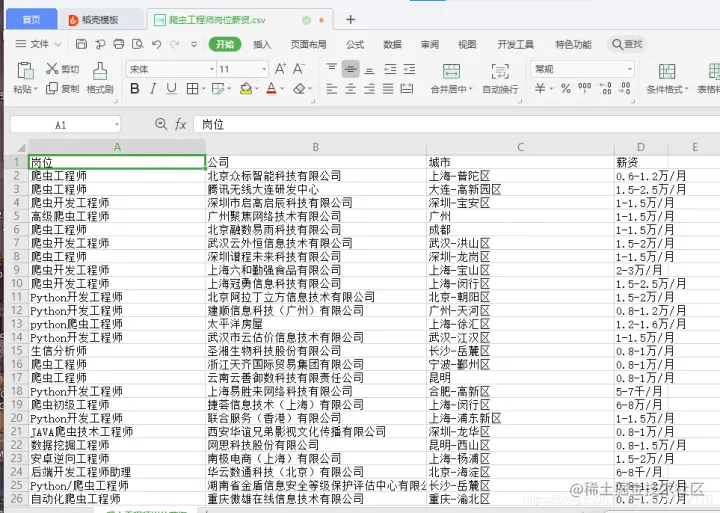This screenshot has height=513, width=720.
Task: Click the Redo arrow icon
Action: pos(174,44)
